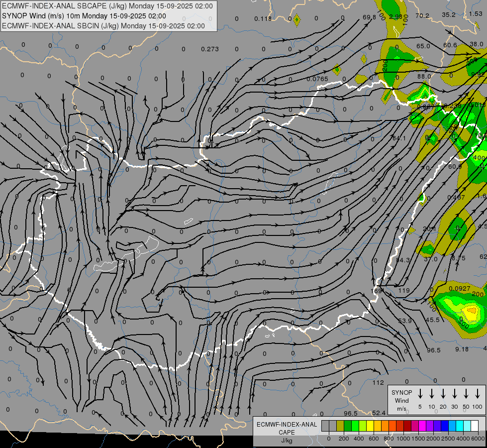This screenshot has height=448, width=487.
Task: Pick the pure yellow swatch in CAPE legend
Action: (370, 426)
